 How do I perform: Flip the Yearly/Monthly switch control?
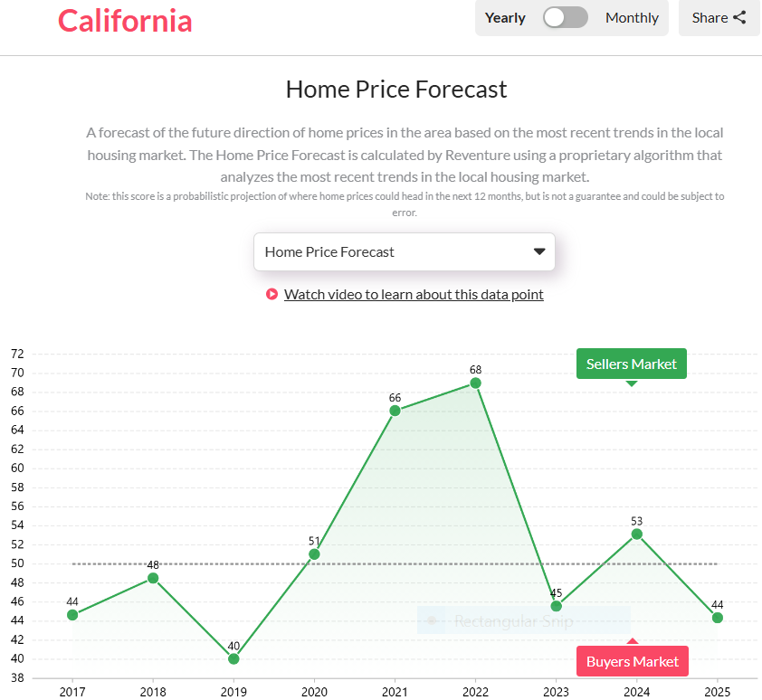[x=565, y=17]
